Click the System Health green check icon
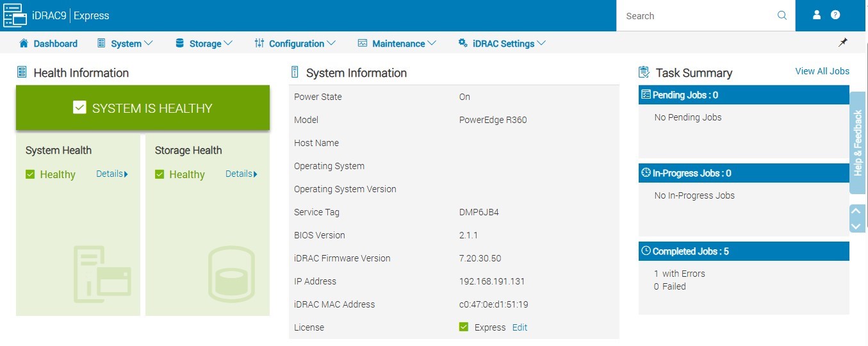The image size is (868, 346). point(30,174)
